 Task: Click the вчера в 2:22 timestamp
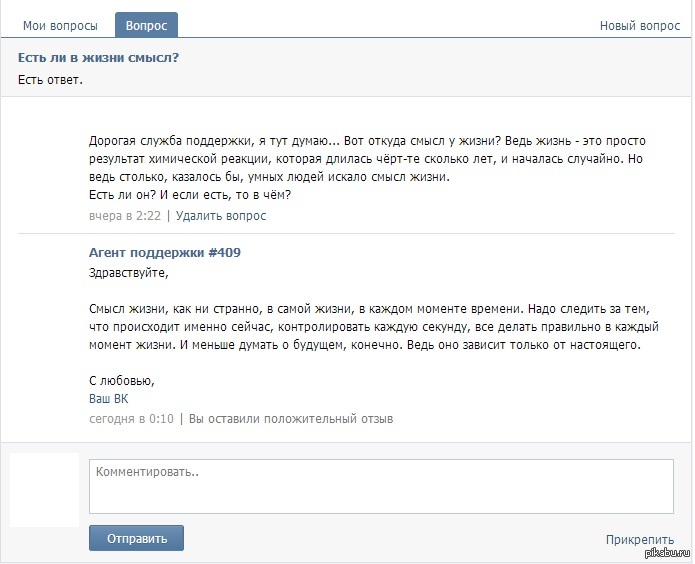click(124, 215)
